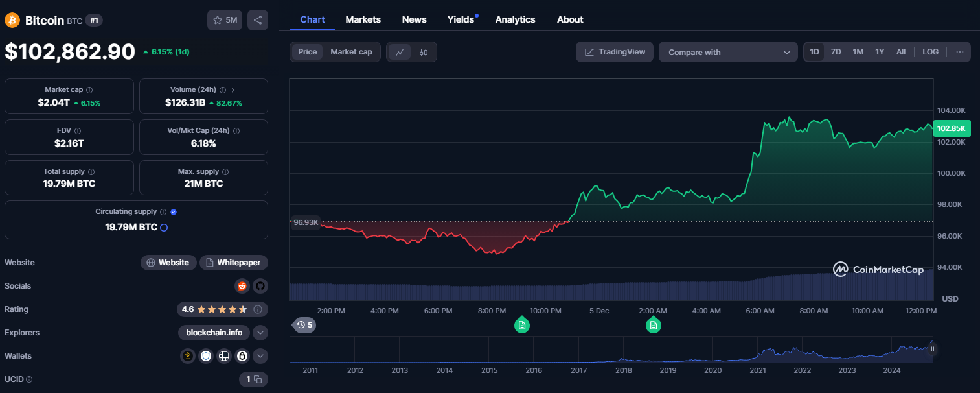This screenshot has width=980, height=393.
Task: Click the Circulating supply info icon
Action: (x=163, y=212)
